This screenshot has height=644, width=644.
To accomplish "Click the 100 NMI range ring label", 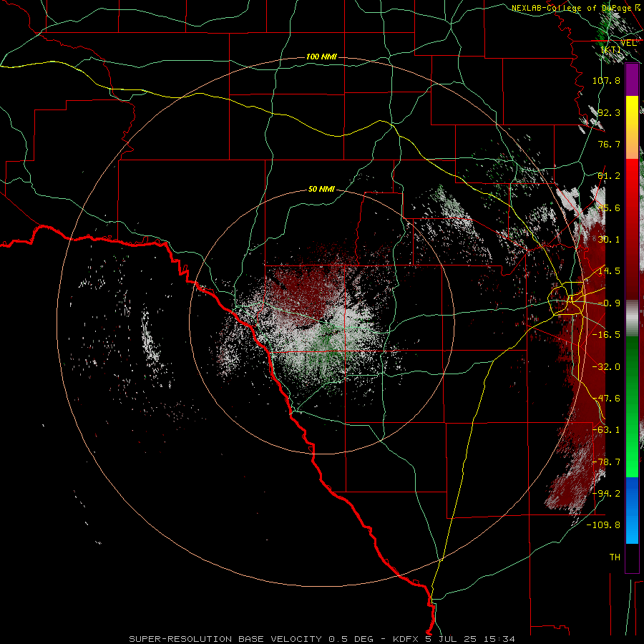I will click(321, 57).
